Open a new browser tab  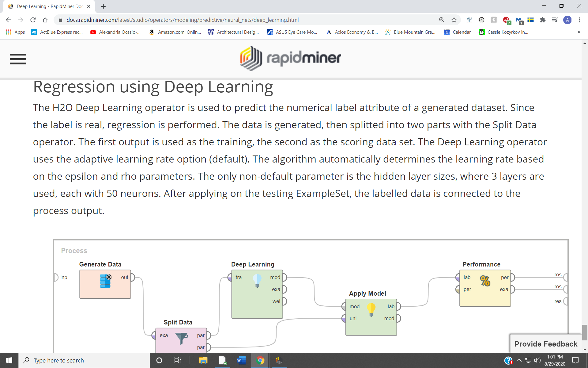click(x=104, y=6)
